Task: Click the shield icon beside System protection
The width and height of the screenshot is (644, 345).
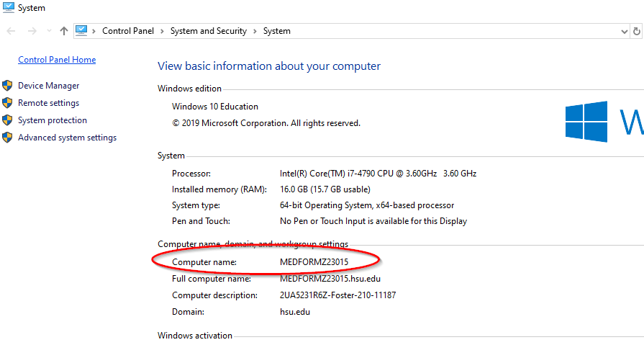Action: (x=7, y=120)
